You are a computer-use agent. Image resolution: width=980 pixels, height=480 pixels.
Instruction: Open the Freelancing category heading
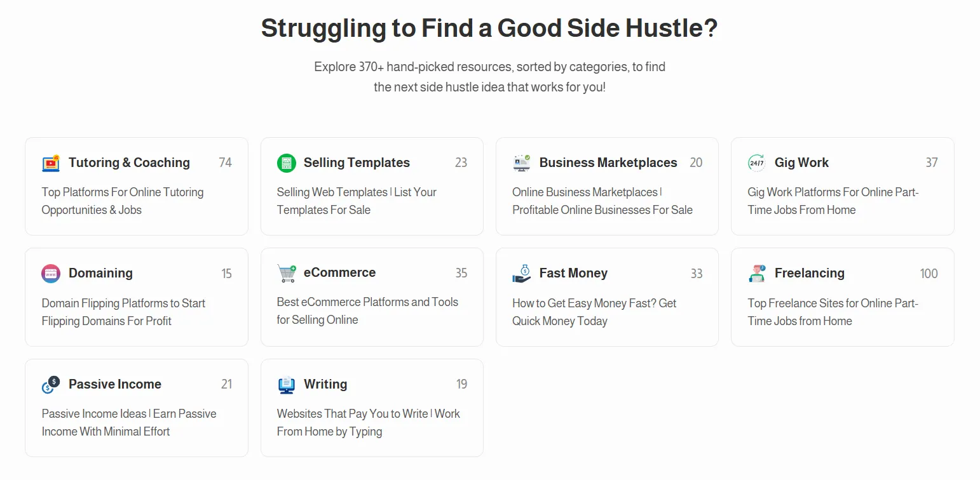tap(809, 273)
